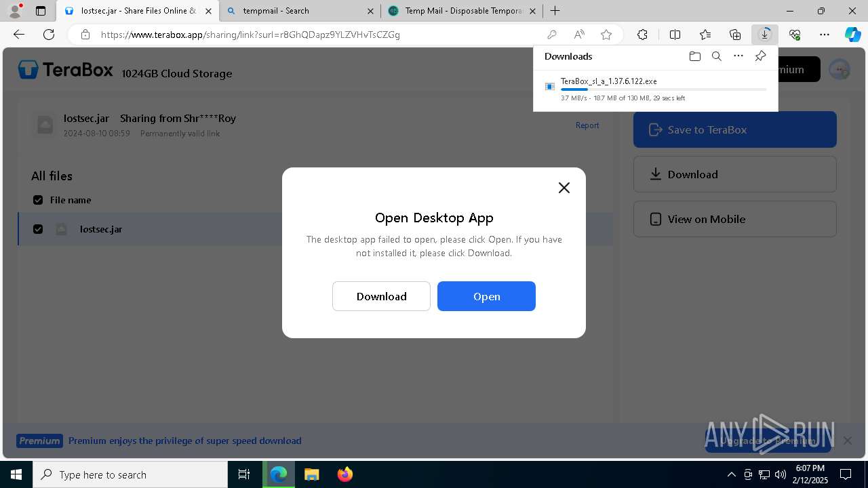Open Collections icon
Image resolution: width=868 pixels, height=488 pixels.
pyautogui.click(x=735, y=35)
